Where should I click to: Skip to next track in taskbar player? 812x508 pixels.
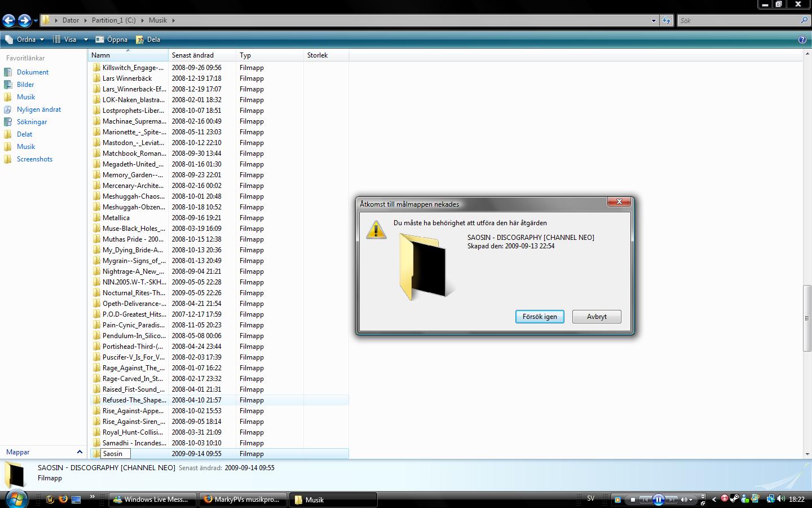(x=672, y=500)
